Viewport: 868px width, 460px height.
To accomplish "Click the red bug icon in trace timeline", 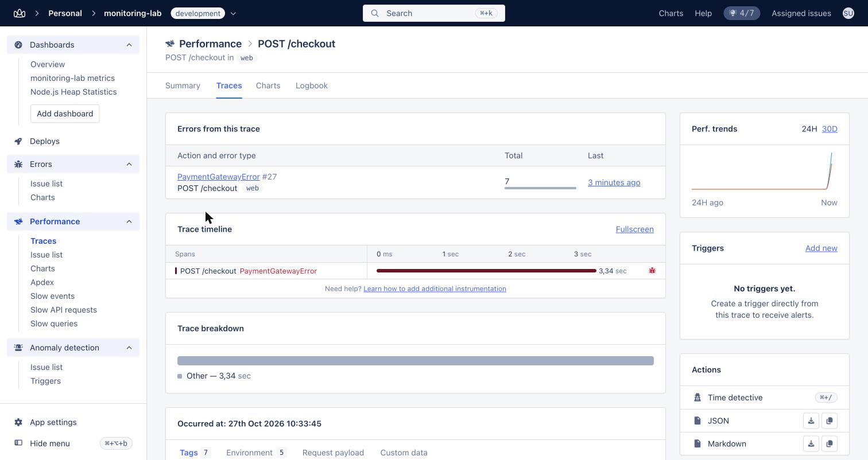I will pyautogui.click(x=652, y=271).
